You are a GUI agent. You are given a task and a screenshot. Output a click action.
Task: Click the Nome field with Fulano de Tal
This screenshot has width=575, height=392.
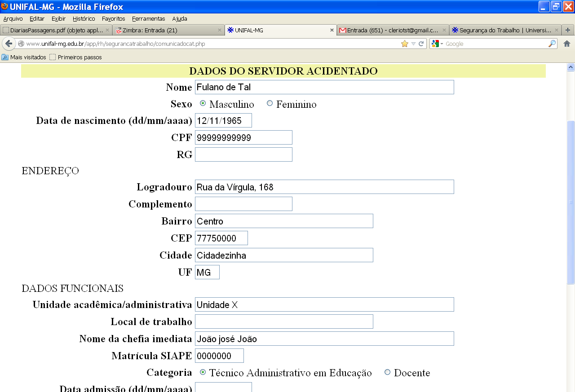pos(324,87)
